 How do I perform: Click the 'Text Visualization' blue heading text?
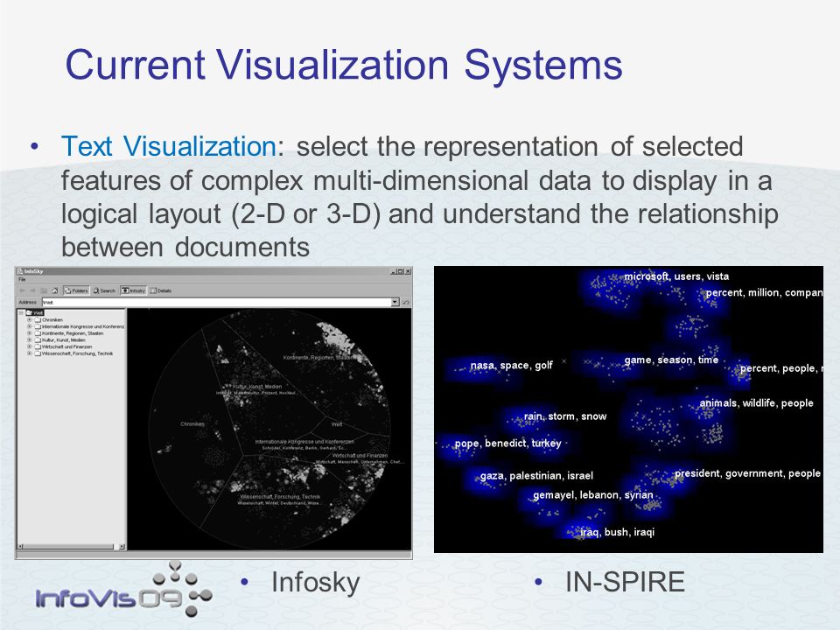169,146
